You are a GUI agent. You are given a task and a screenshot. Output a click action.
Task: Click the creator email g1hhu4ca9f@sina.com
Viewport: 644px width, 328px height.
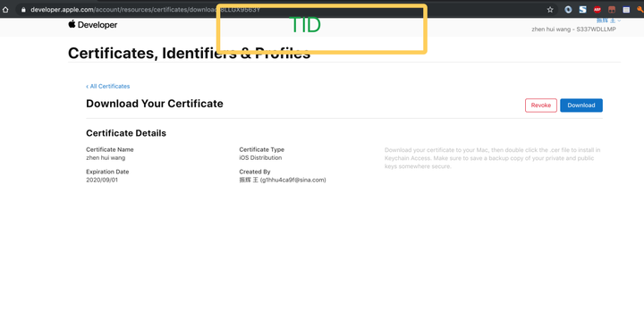[292, 180]
